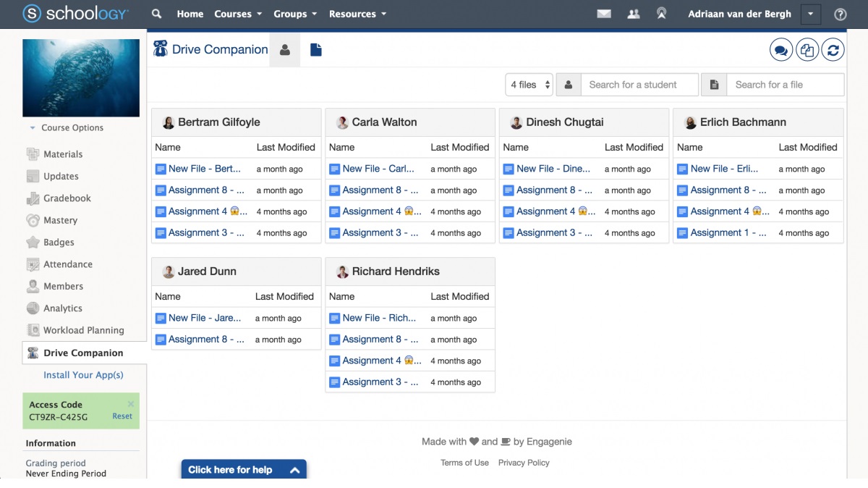This screenshot has height=488, width=868.
Task: Dismiss the Access Code box with the X
Action: 130,403
